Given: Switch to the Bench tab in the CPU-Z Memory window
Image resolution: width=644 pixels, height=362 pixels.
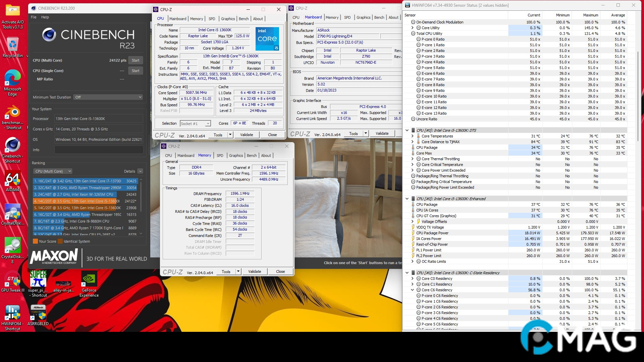Looking at the screenshot, I should pos(252,156).
